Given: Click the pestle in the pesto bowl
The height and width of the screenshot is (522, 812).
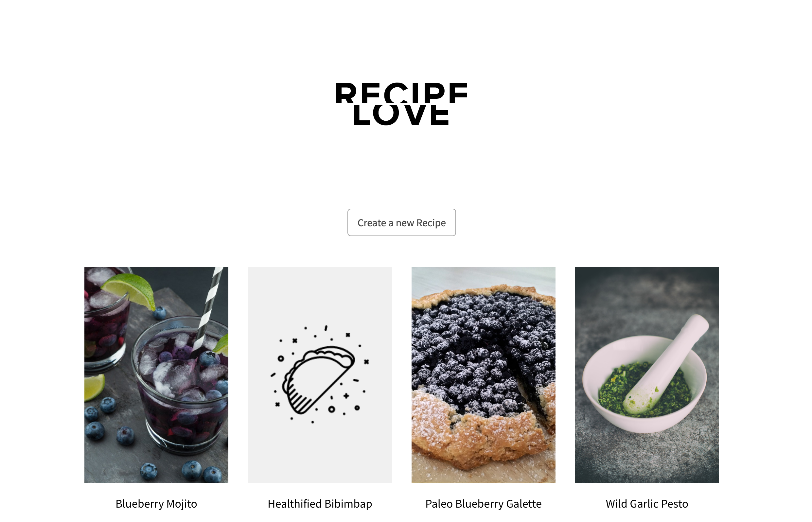Looking at the screenshot, I should coord(666,364).
